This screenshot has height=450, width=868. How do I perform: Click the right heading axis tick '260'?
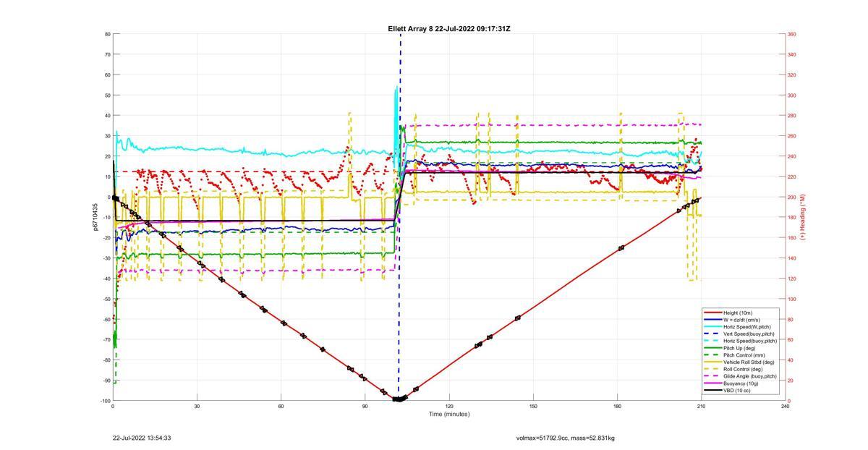click(792, 136)
